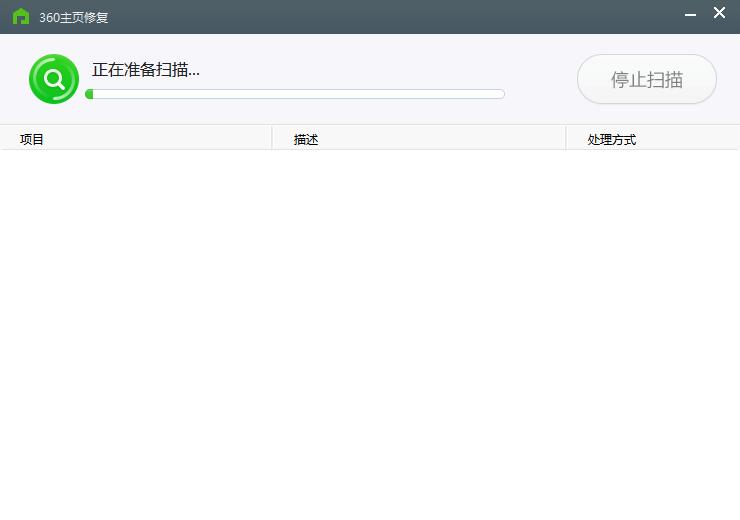Click the scan progress bar
The height and width of the screenshot is (520, 740).
(x=295, y=94)
